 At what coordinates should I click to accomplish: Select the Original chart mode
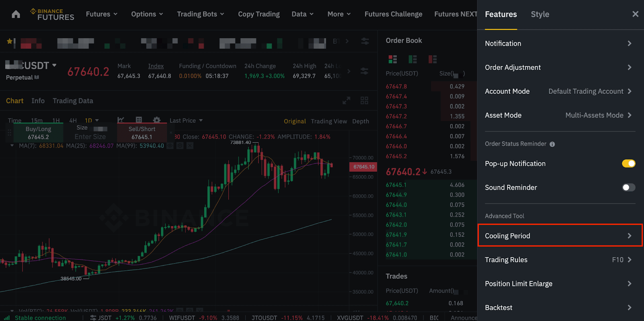point(295,121)
